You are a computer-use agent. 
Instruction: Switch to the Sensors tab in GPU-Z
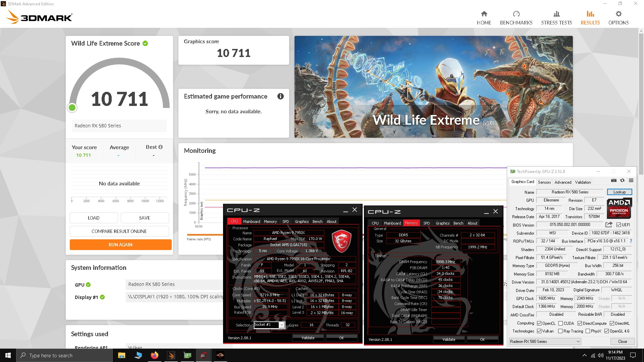coord(544,182)
